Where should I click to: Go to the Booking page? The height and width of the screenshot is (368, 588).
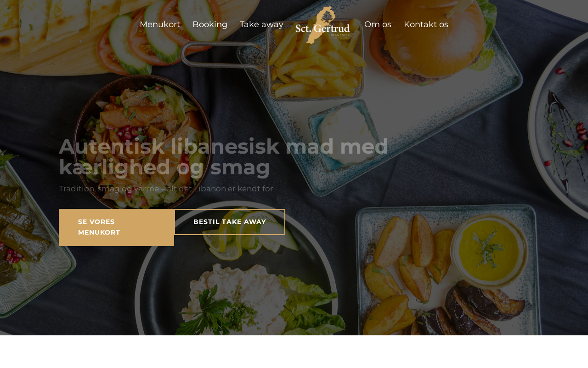click(210, 24)
